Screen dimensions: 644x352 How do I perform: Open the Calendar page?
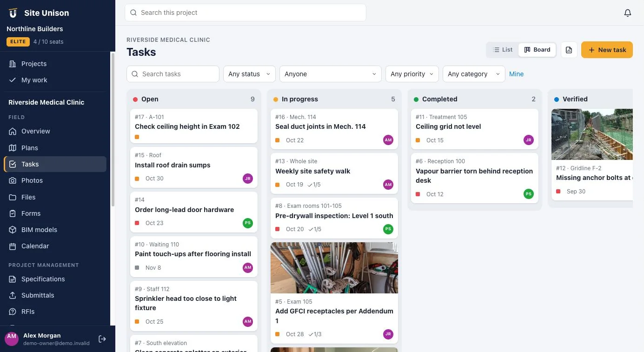(x=55, y=246)
